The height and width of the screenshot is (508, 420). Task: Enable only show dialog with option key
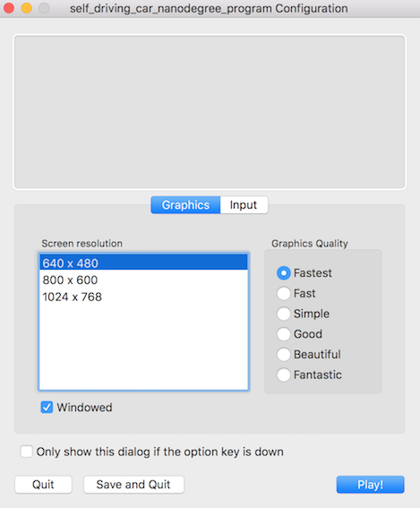click(x=26, y=452)
